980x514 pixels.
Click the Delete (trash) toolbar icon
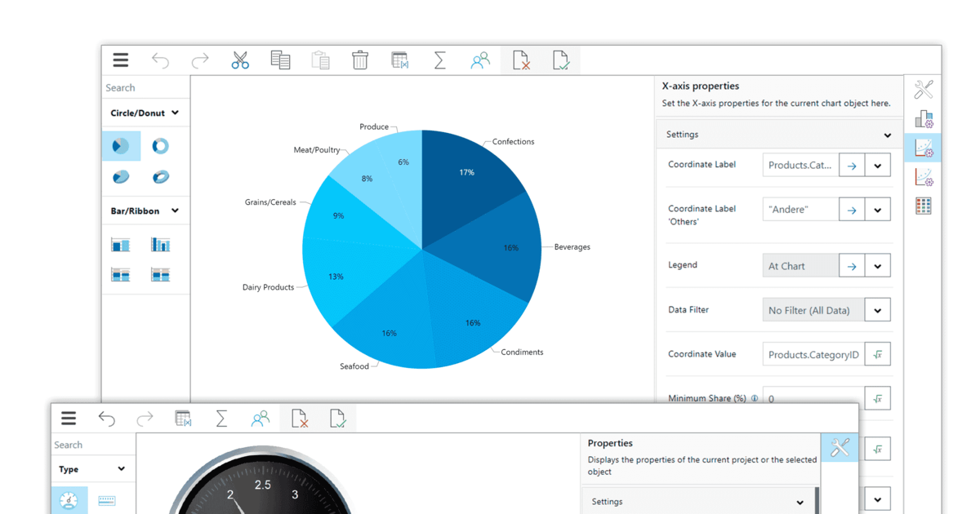[x=360, y=60]
